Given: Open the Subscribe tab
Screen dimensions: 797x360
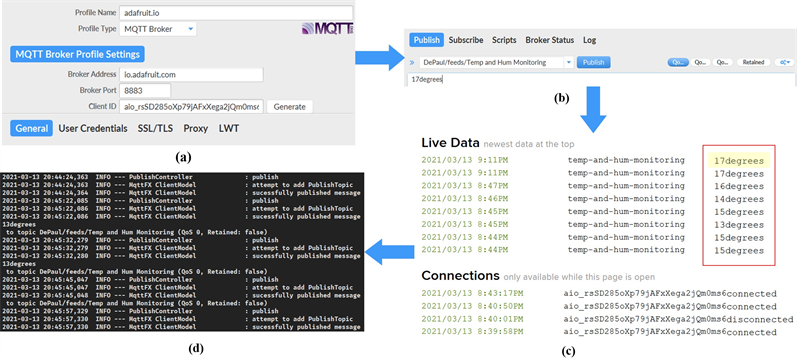Looking at the screenshot, I should point(466,40).
